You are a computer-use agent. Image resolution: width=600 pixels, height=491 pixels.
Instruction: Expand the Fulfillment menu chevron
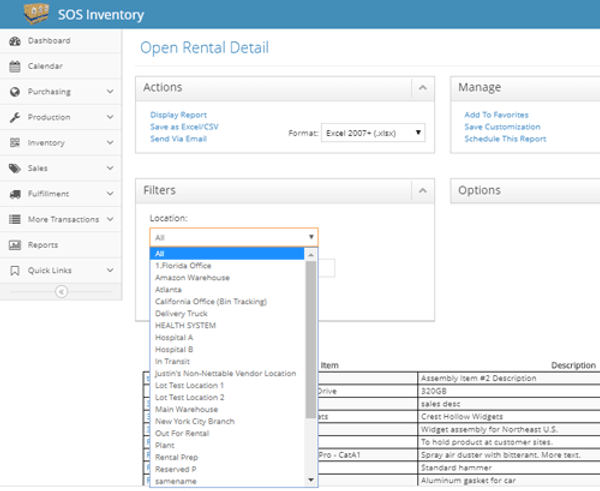pyautogui.click(x=110, y=194)
